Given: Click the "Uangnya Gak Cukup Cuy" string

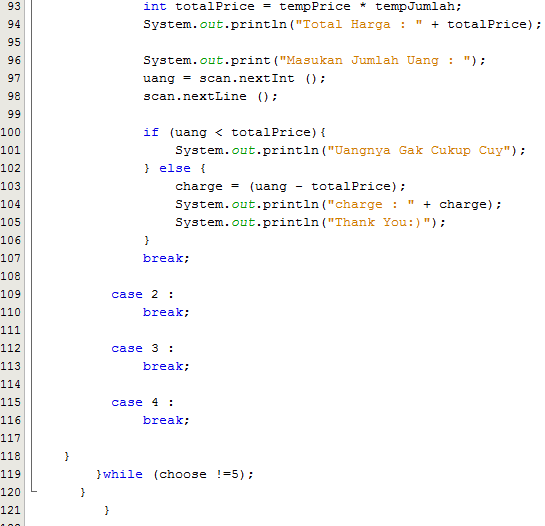Looking at the screenshot, I should (419, 151).
